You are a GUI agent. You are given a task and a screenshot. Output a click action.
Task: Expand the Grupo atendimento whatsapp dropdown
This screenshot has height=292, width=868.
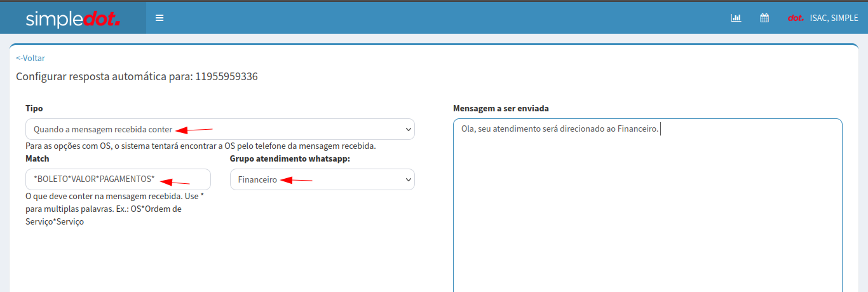[322, 179]
